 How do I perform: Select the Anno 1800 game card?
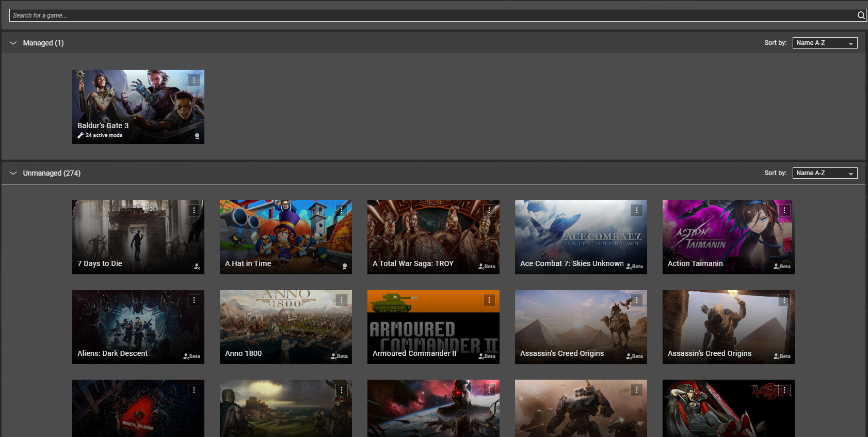pos(286,327)
